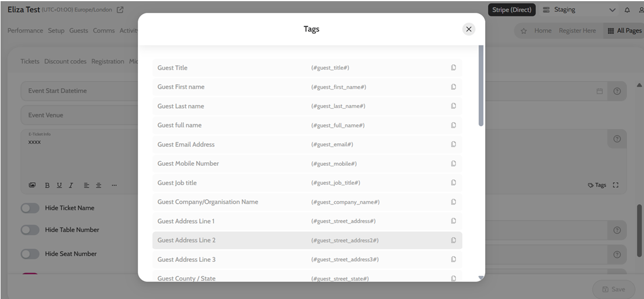The height and width of the screenshot is (299, 644).
Task: Copy the Guest Job title tag
Action: pos(453,183)
